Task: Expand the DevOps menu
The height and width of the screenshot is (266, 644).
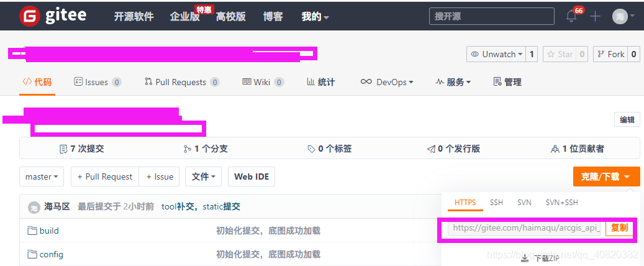Action: click(386, 82)
